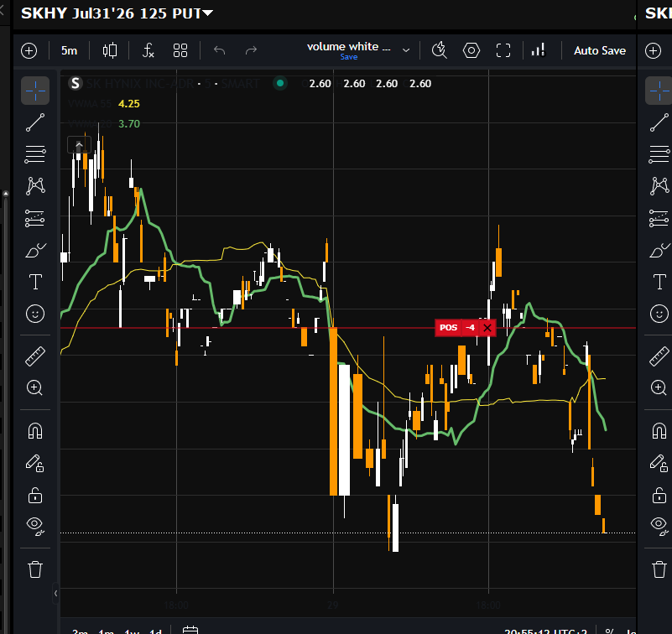
Task: Open the candlestick chart style menu
Action: (110, 50)
